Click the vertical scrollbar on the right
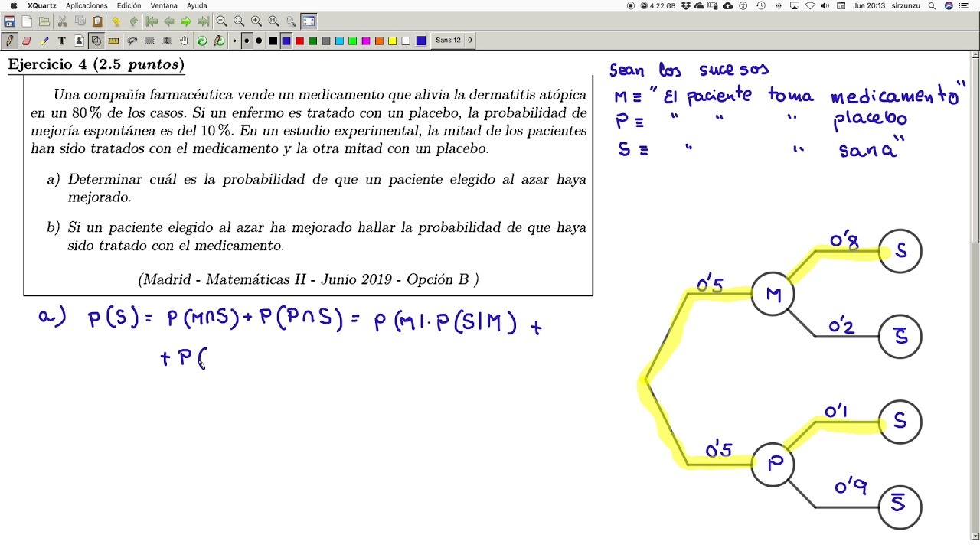This screenshot has height=551, width=980. 975,295
